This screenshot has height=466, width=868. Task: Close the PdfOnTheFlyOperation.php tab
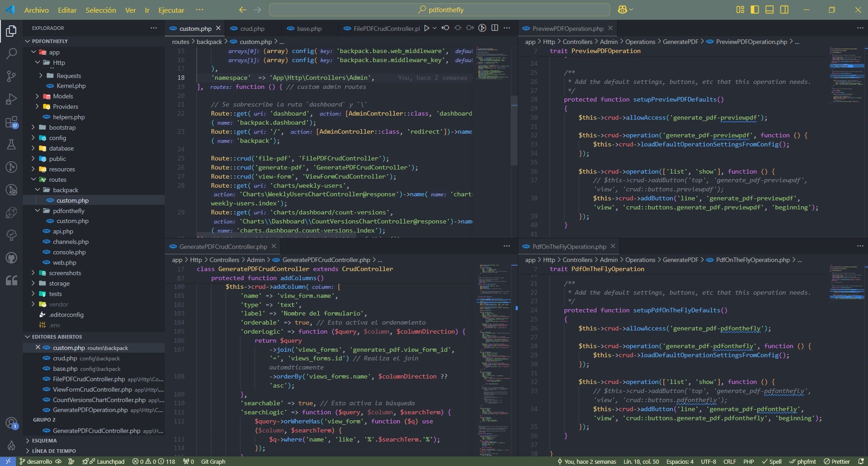[613, 246]
